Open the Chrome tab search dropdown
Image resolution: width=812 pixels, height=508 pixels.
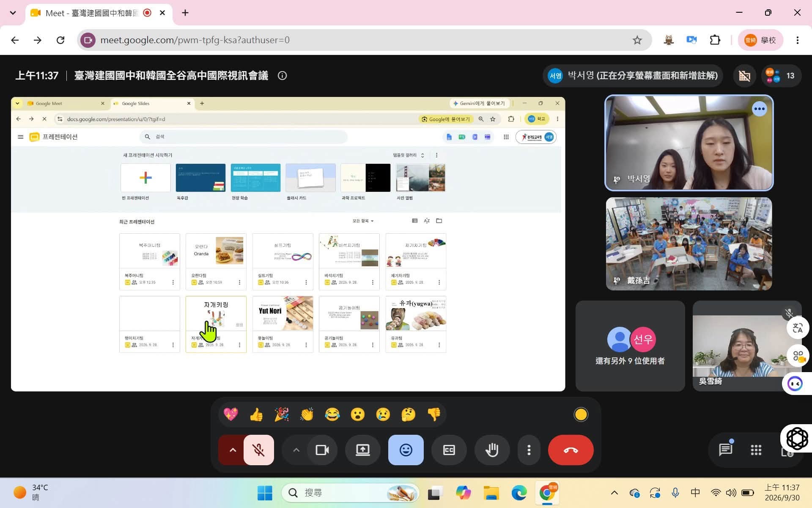click(13, 13)
